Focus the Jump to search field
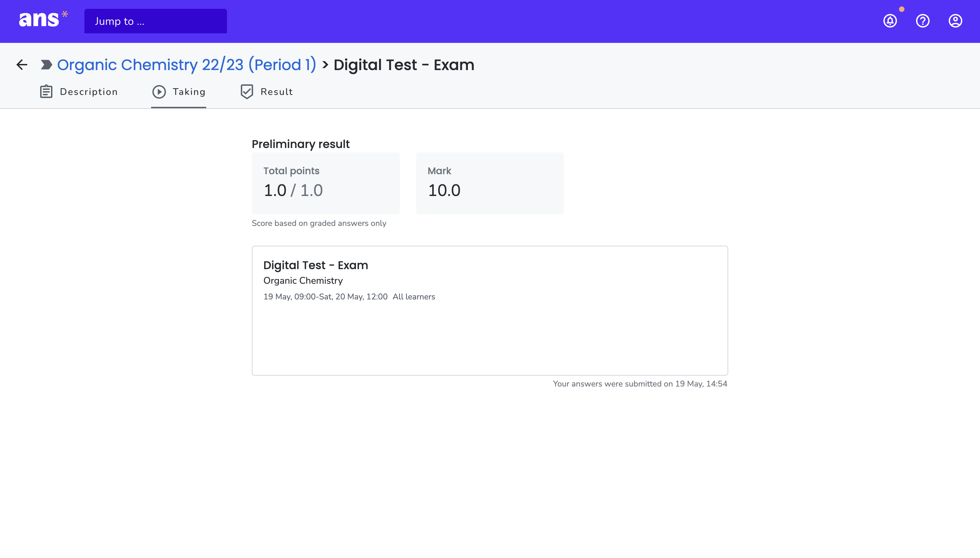980x558 pixels. click(x=156, y=21)
